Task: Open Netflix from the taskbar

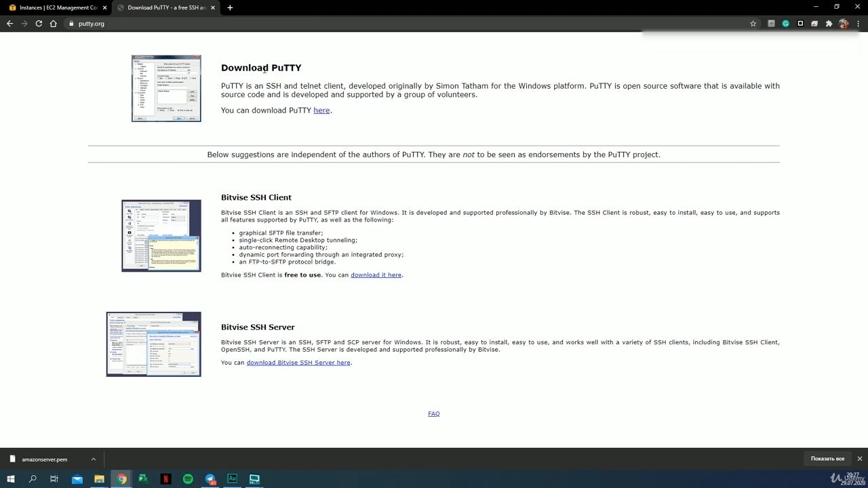Action: point(165,479)
